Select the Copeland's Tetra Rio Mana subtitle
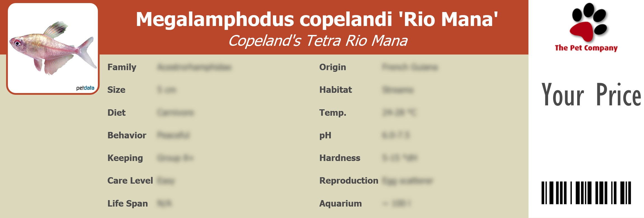 (318, 41)
